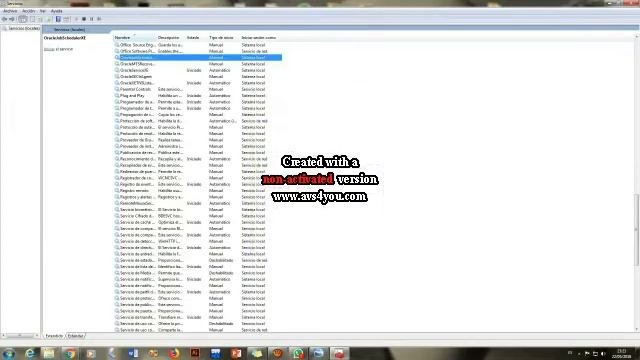
Task: Click the Start Service play icon
Action: pyautogui.click(x=76, y=19)
